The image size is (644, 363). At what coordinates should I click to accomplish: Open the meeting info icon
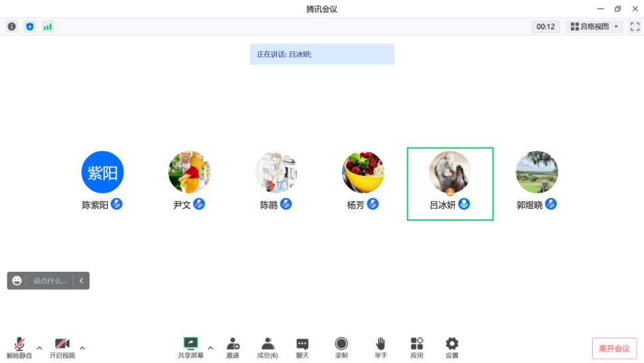pyautogui.click(x=12, y=27)
